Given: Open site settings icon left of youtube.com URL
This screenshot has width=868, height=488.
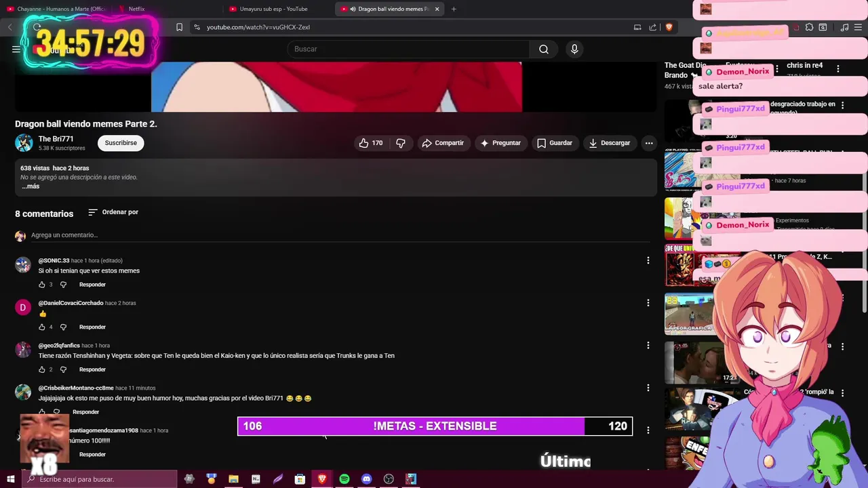Looking at the screenshot, I should [197, 27].
